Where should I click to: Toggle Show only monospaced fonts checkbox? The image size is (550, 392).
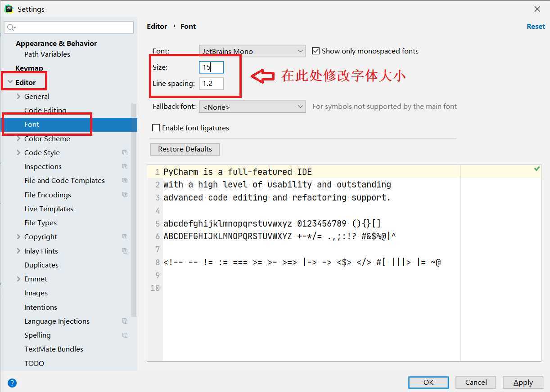[x=316, y=51]
